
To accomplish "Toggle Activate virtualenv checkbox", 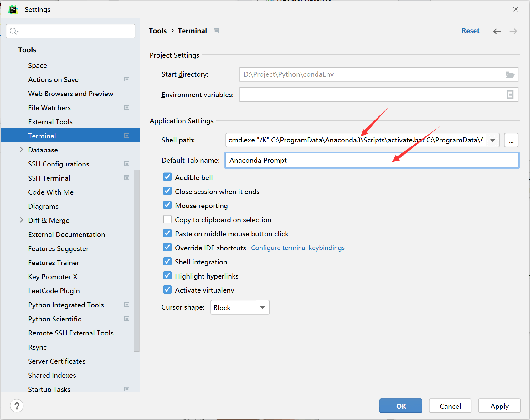I will pyautogui.click(x=167, y=290).
